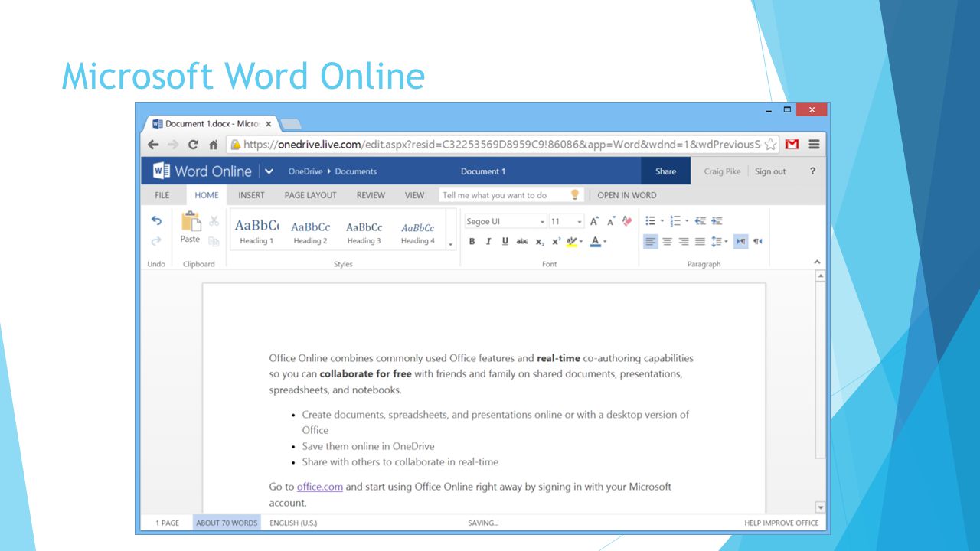Click the Grow Font icon
The width and height of the screenshot is (980, 551).
pyautogui.click(x=594, y=221)
